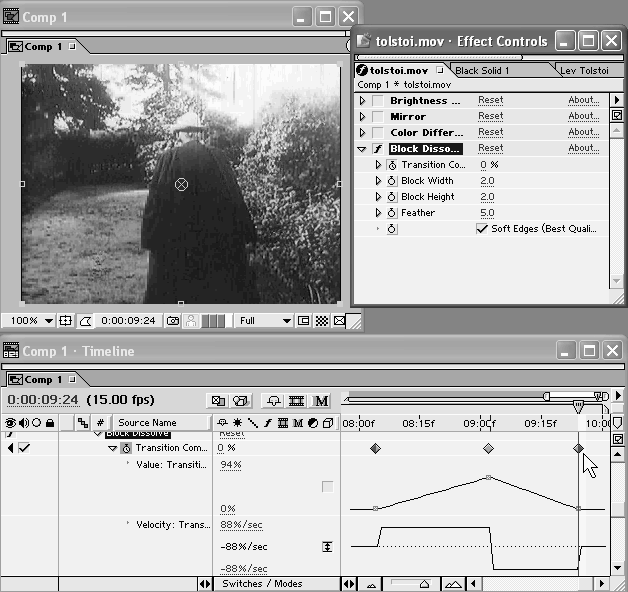
Task: Reset the Mirror effect
Action: coord(490,116)
